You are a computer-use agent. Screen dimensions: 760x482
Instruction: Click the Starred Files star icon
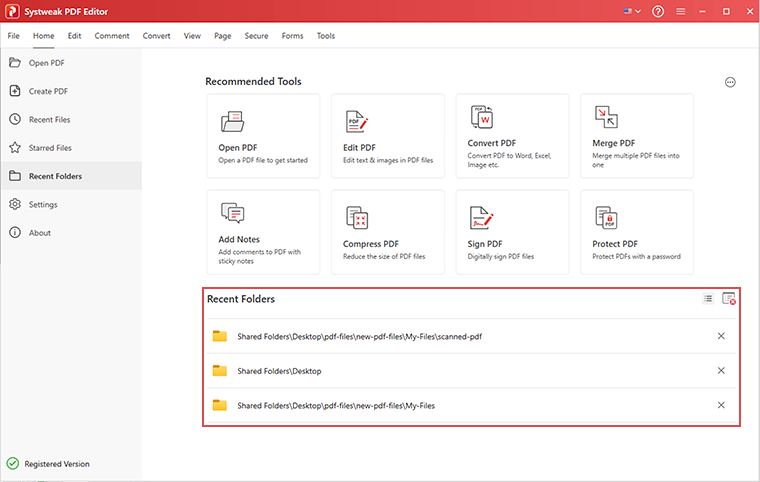pos(15,147)
